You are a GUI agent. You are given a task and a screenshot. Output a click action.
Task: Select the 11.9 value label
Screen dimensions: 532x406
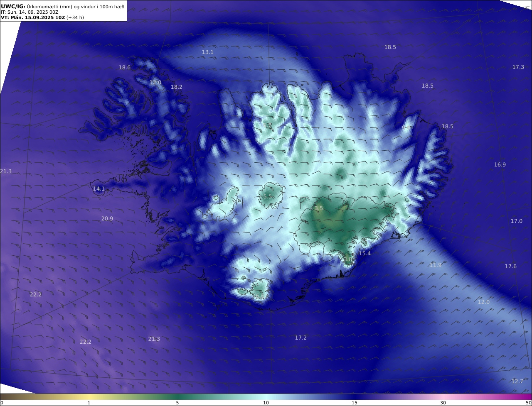pyautogui.click(x=436, y=265)
